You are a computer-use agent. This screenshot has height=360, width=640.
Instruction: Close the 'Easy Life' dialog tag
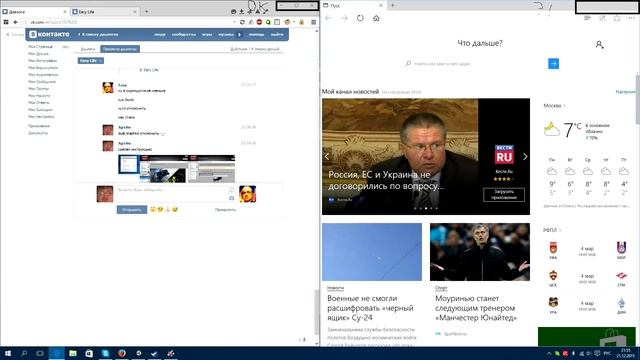(101, 60)
